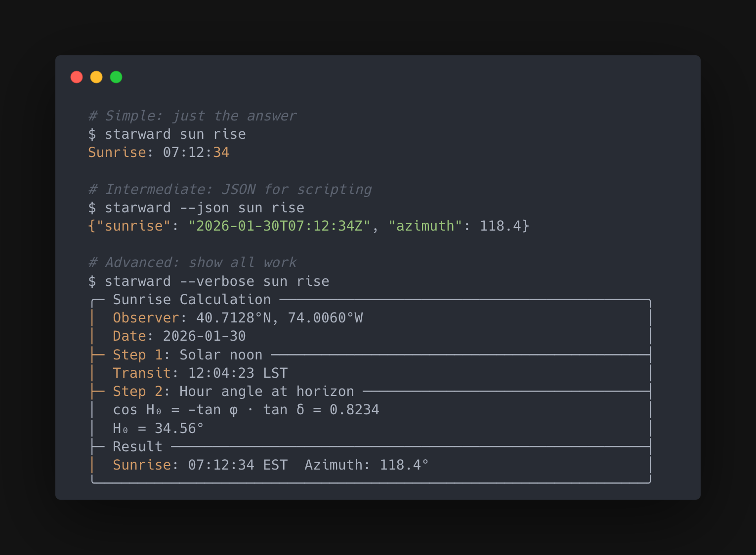Click the Result section divider
Screen dimensions: 756x555
(137, 446)
